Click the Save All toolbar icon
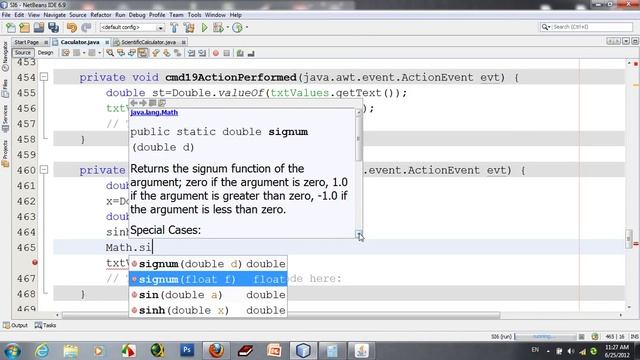Viewport: 640px width, 360px height. (x=53, y=27)
